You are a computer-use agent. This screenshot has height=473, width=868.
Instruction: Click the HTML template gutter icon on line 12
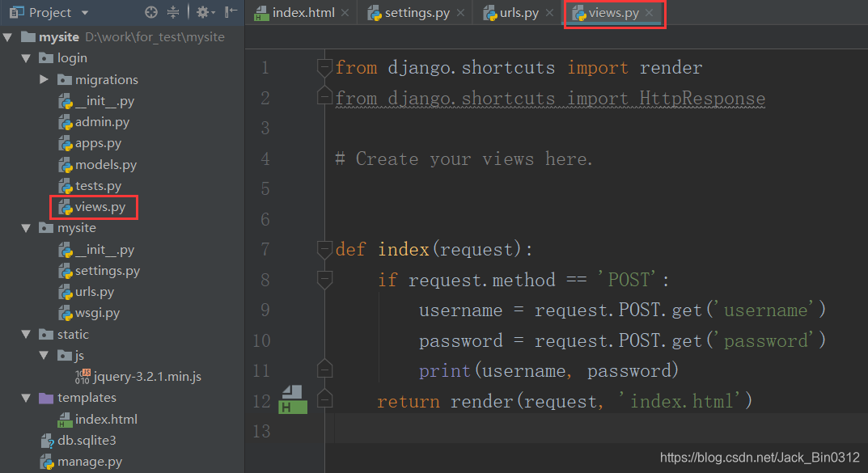point(292,400)
